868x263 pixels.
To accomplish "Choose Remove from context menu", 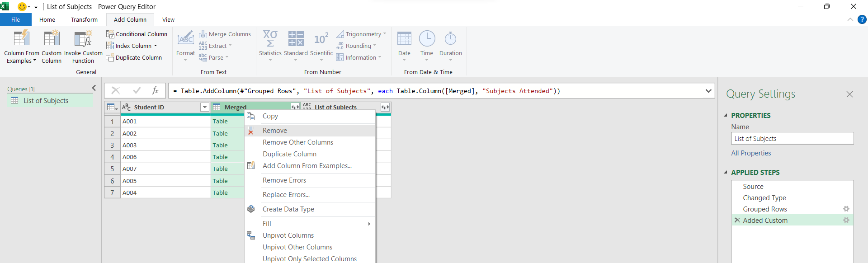I will [310, 131].
